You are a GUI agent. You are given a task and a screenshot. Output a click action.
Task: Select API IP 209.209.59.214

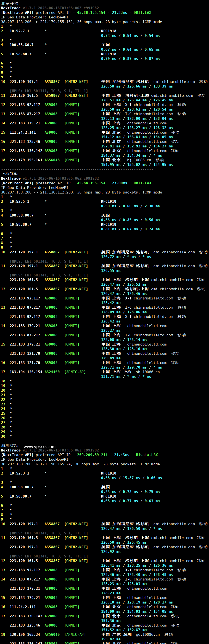pos(92,455)
